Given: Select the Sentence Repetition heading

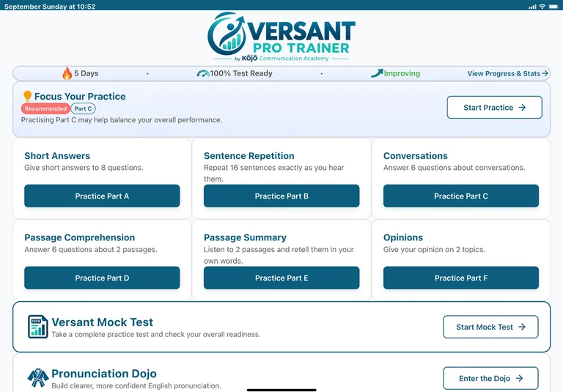Looking at the screenshot, I should [x=249, y=156].
